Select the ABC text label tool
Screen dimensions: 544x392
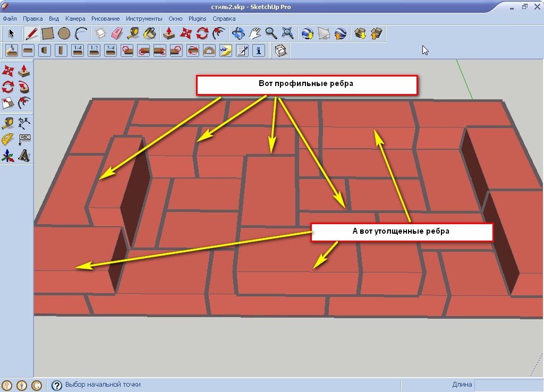(x=24, y=140)
